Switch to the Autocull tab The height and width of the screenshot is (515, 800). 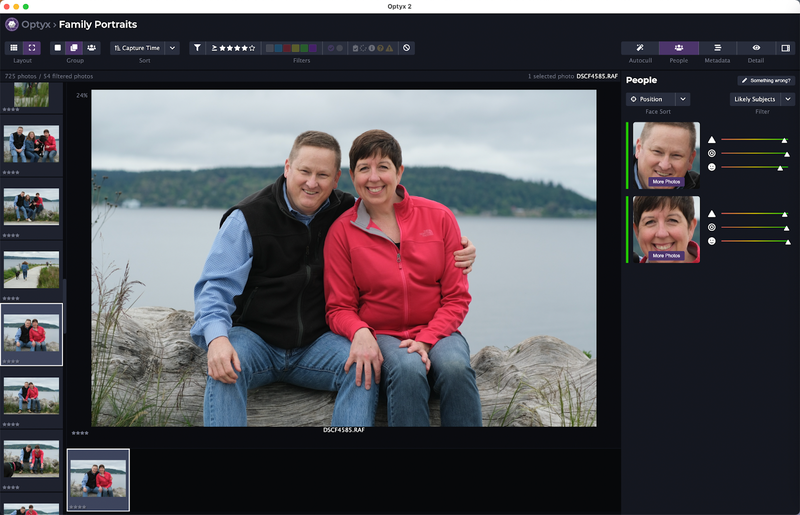click(x=640, y=47)
